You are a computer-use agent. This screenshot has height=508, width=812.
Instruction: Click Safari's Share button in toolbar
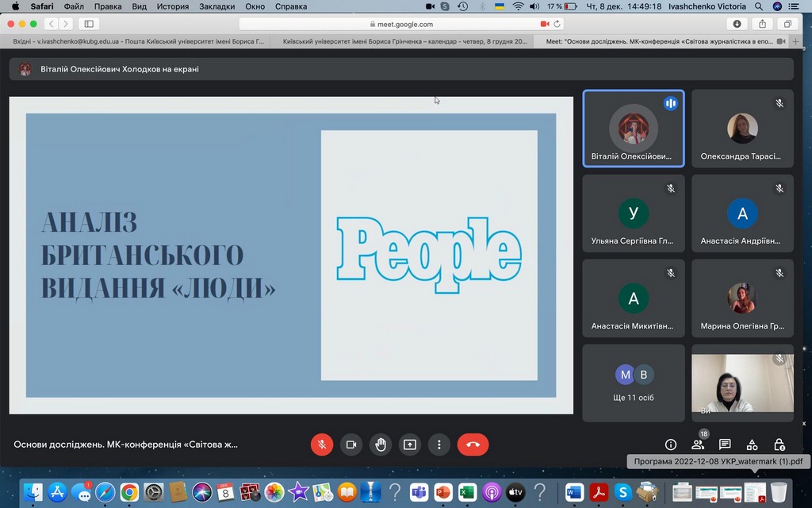[763, 24]
